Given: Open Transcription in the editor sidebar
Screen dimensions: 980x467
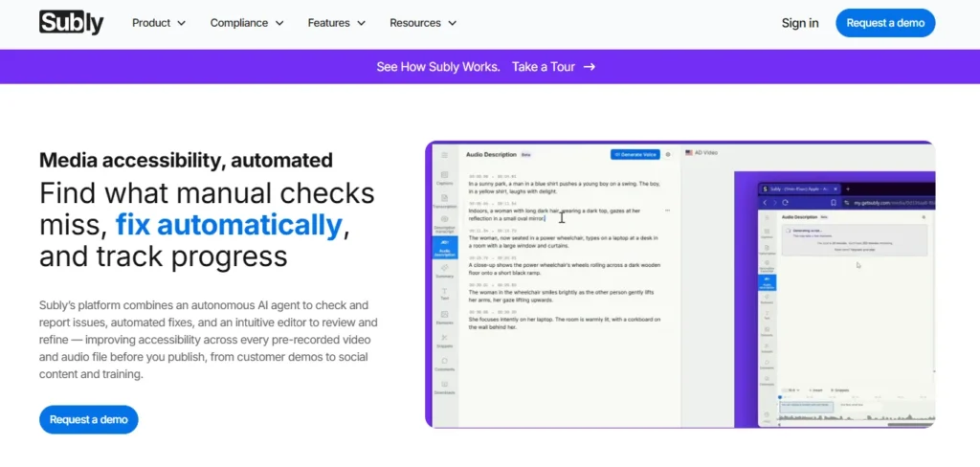Looking at the screenshot, I should (x=444, y=201).
